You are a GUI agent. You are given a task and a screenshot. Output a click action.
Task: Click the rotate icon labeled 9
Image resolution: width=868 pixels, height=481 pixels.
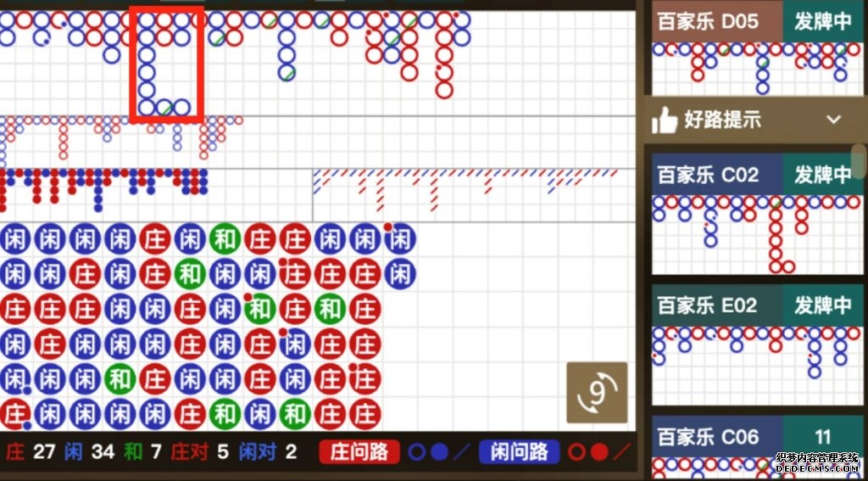point(597,393)
